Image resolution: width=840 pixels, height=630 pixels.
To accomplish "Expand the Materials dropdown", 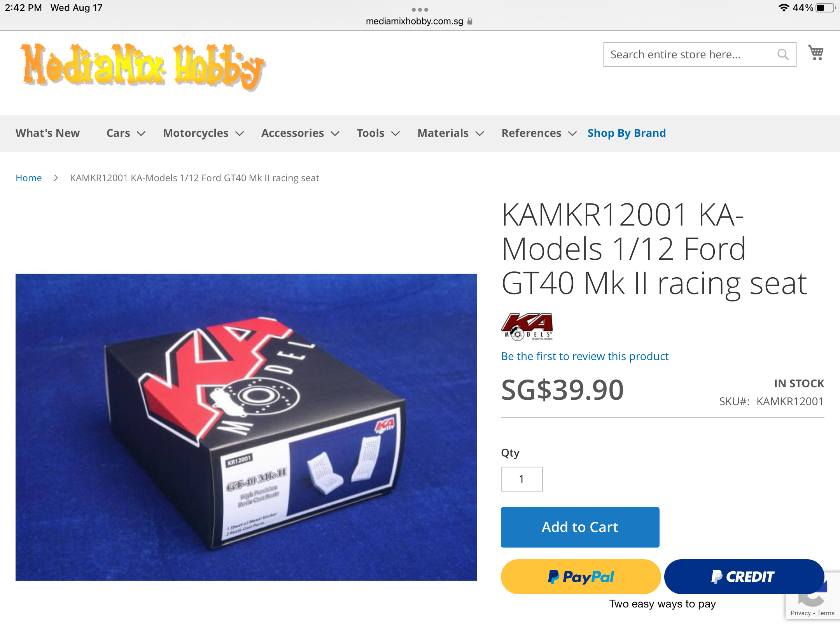I will pyautogui.click(x=451, y=133).
